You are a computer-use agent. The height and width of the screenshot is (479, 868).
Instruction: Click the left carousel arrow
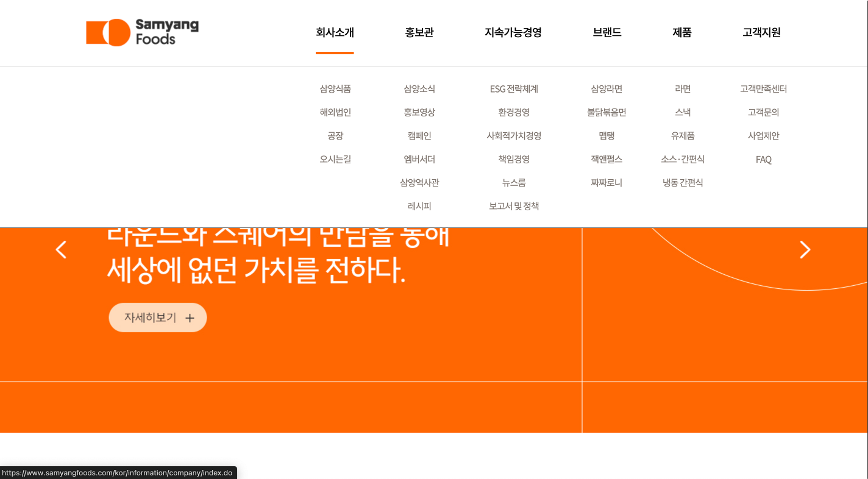[60, 250]
